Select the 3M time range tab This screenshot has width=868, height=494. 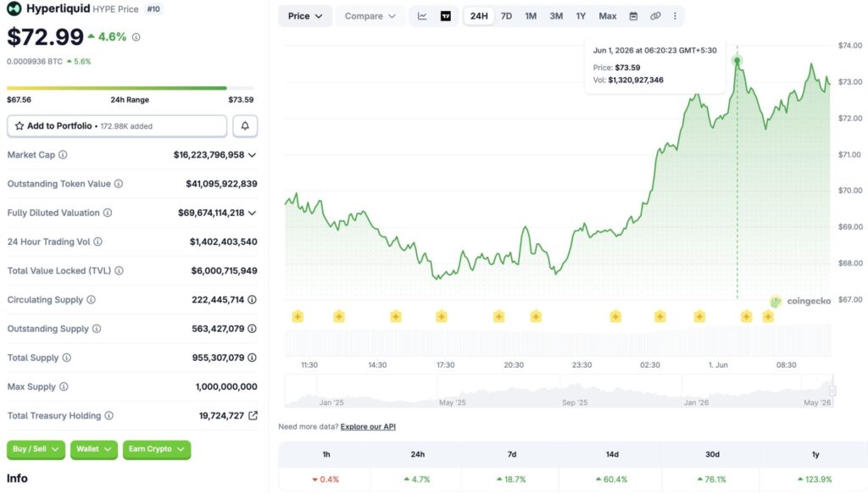coord(556,16)
